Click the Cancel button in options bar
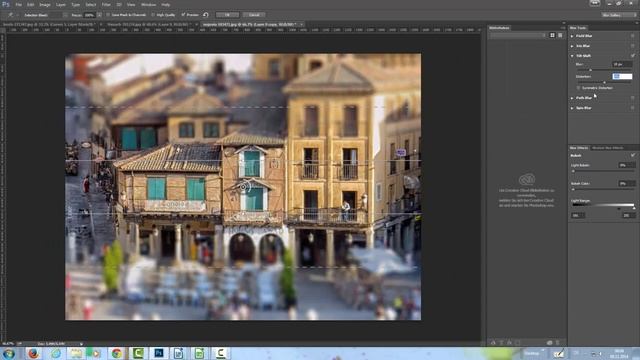 tap(254, 15)
